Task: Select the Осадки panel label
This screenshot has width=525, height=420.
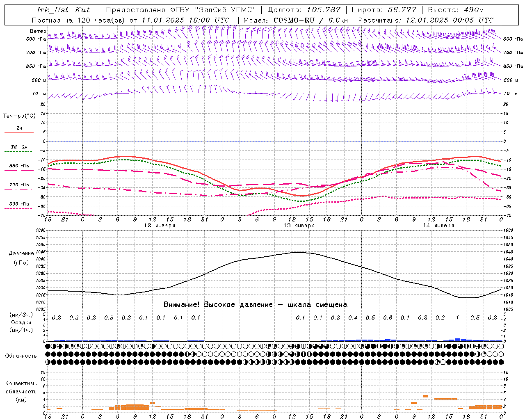Action: coord(21,322)
